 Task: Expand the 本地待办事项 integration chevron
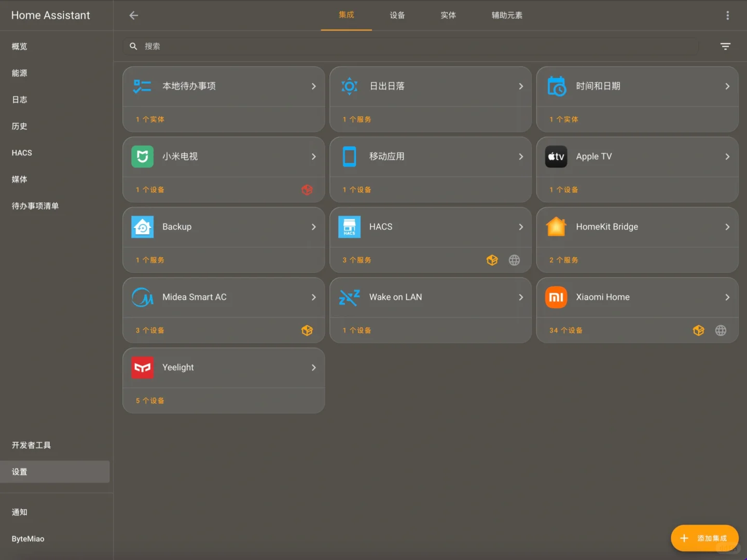tap(313, 86)
